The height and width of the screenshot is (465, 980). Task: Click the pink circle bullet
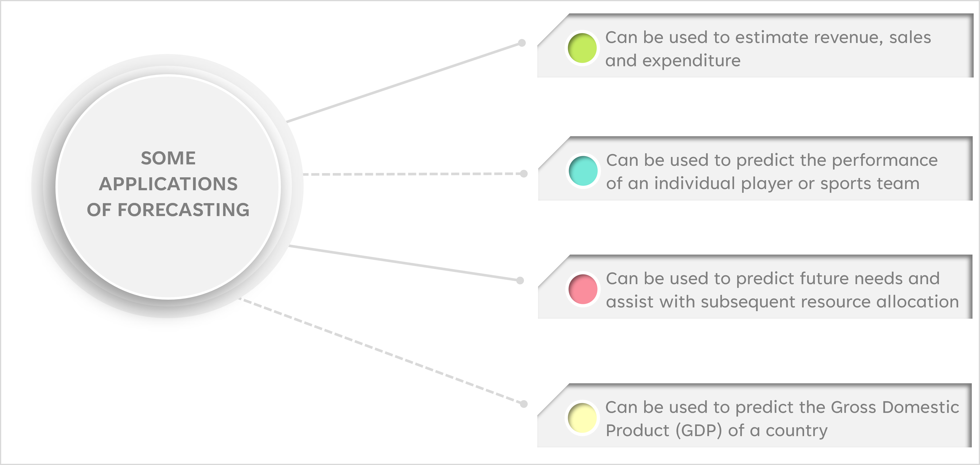point(583,289)
